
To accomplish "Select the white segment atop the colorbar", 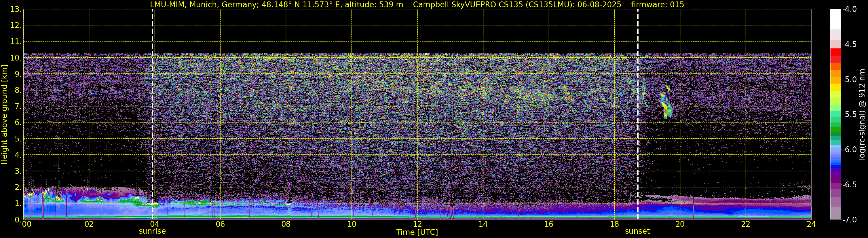I will click(835, 19).
